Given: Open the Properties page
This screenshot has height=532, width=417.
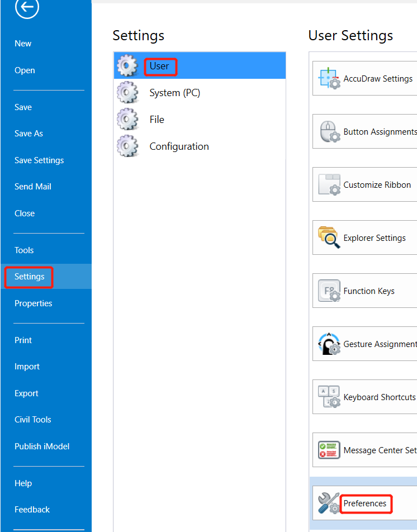Looking at the screenshot, I should pyautogui.click(x=33, y=303).
